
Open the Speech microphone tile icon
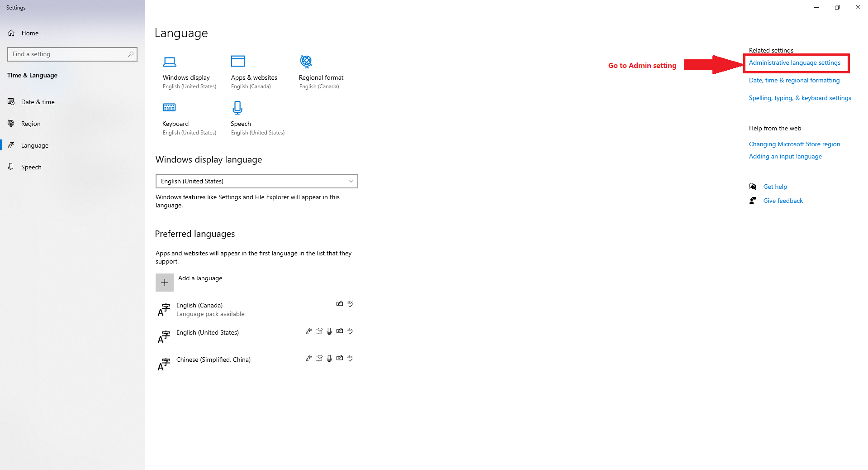(x=237, y=108)
